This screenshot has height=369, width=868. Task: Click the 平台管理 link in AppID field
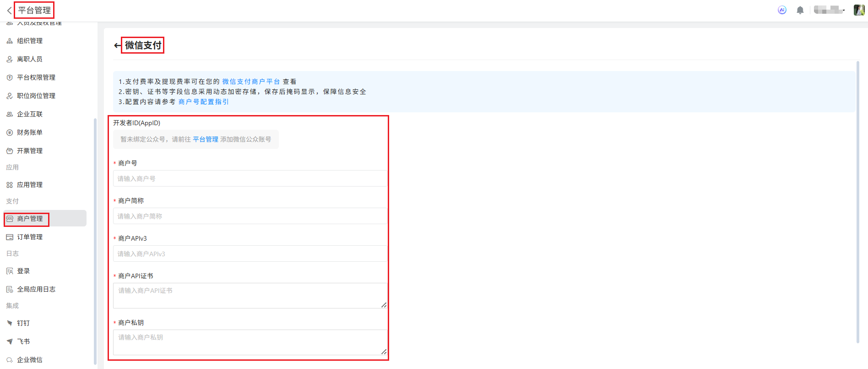pos(206,139)
